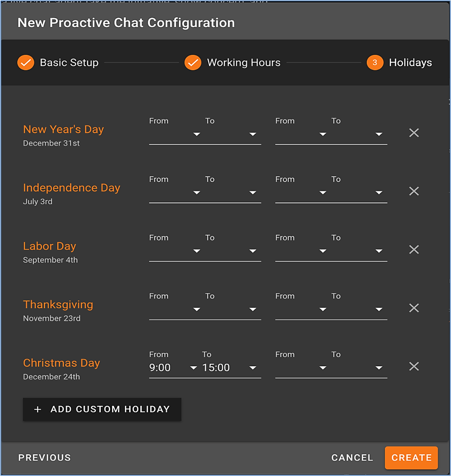
Task: Click the Working Hours checkmark step icon
Action: pos(193,63)
